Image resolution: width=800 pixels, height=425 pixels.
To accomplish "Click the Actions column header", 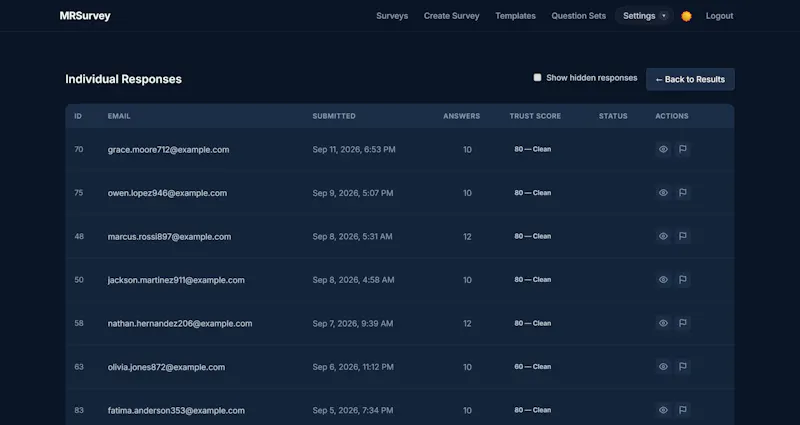I will click(x=672, y=116).
